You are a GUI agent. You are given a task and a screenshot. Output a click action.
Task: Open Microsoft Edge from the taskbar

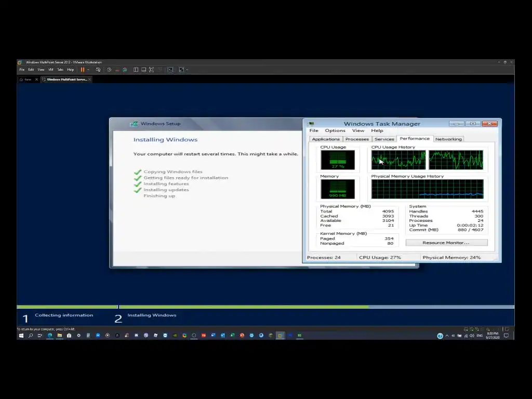(x=50, y=336)
